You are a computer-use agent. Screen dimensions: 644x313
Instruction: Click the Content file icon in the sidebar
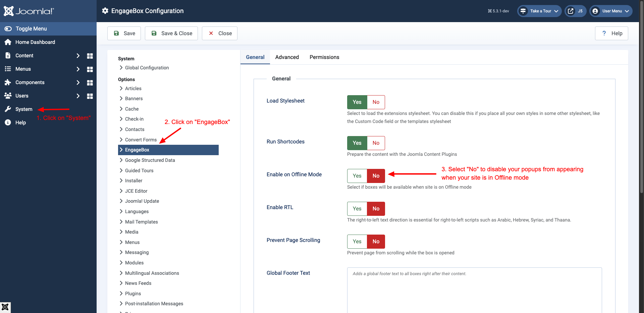[x=8, y=56]
